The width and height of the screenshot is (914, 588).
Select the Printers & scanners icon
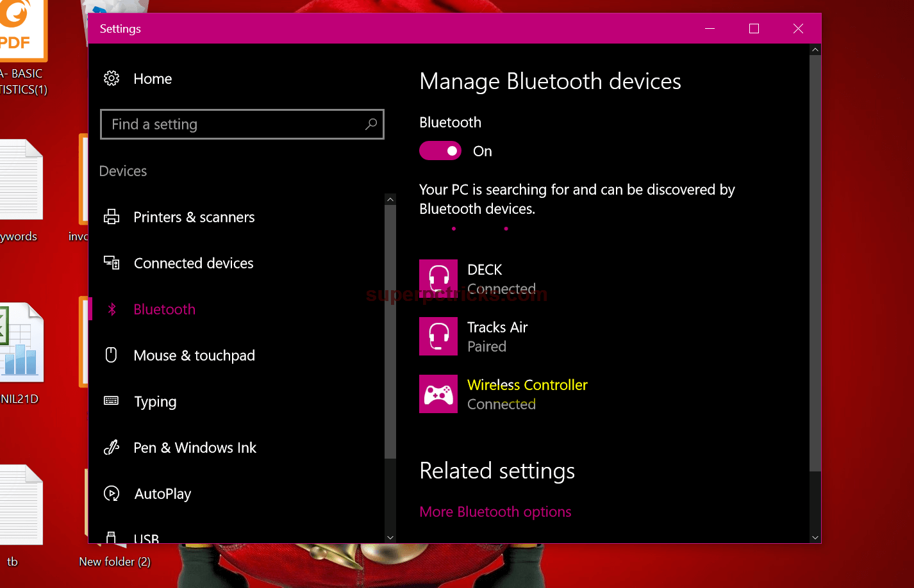click(x=112, y=216)
